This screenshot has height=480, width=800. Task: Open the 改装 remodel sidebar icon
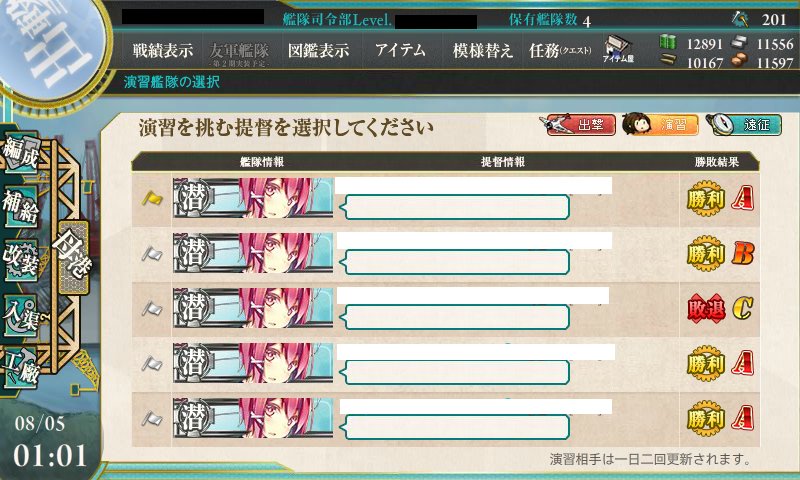[20, 261]
